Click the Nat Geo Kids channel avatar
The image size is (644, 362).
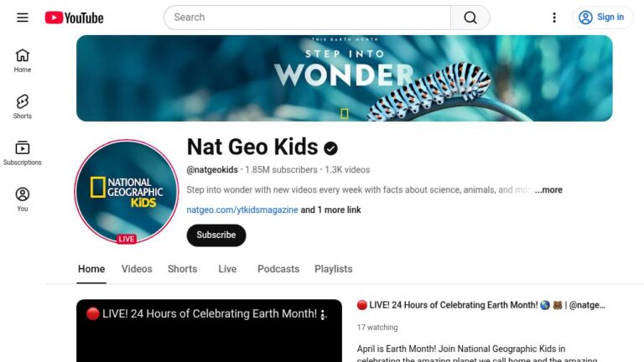[127, 191]
